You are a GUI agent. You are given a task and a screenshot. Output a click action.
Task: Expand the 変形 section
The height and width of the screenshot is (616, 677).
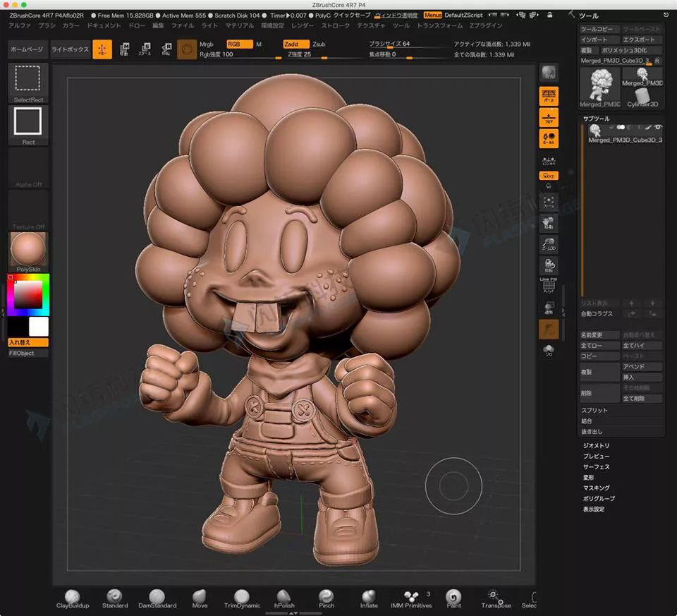point(588,477)
